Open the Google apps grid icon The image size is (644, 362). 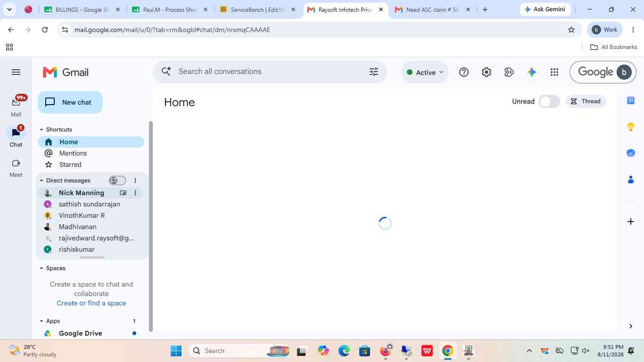(x=554, y=72)
